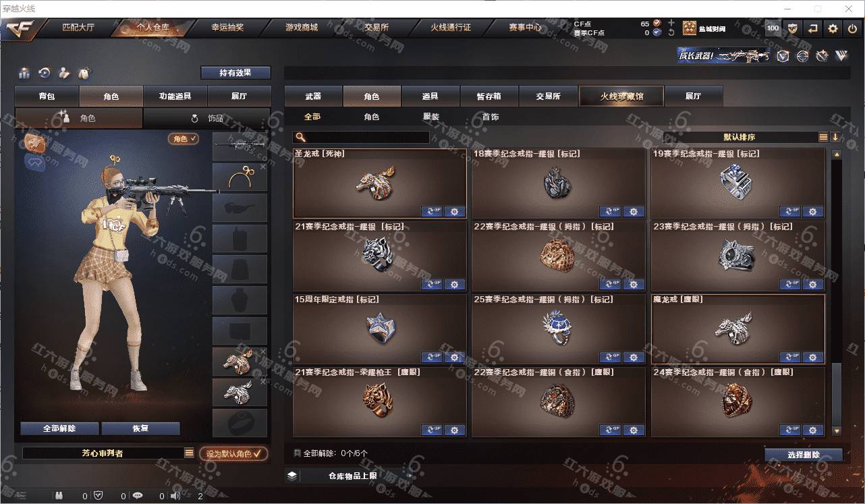This screenshot has height=504, width=865.
Task: Open settings gear in top-right toolbar
Action: [833, 28]
